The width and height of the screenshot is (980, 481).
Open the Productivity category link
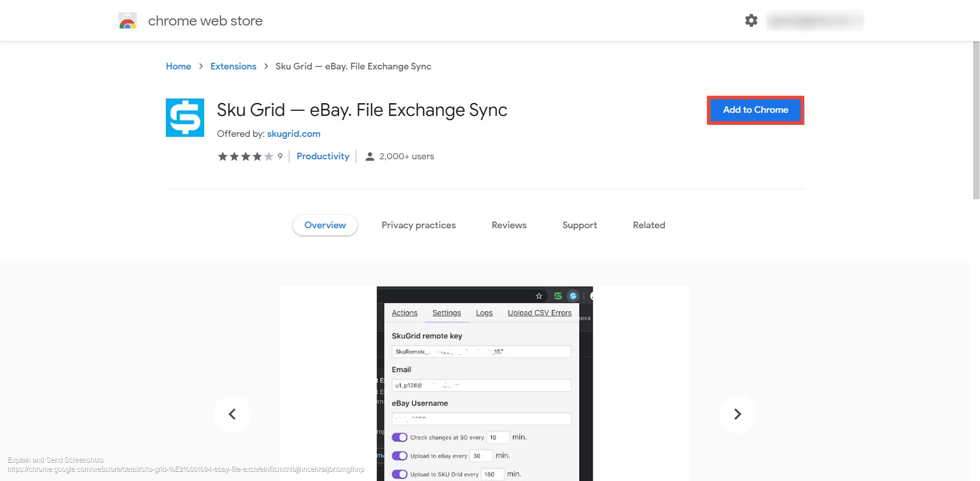coord(323,156)
